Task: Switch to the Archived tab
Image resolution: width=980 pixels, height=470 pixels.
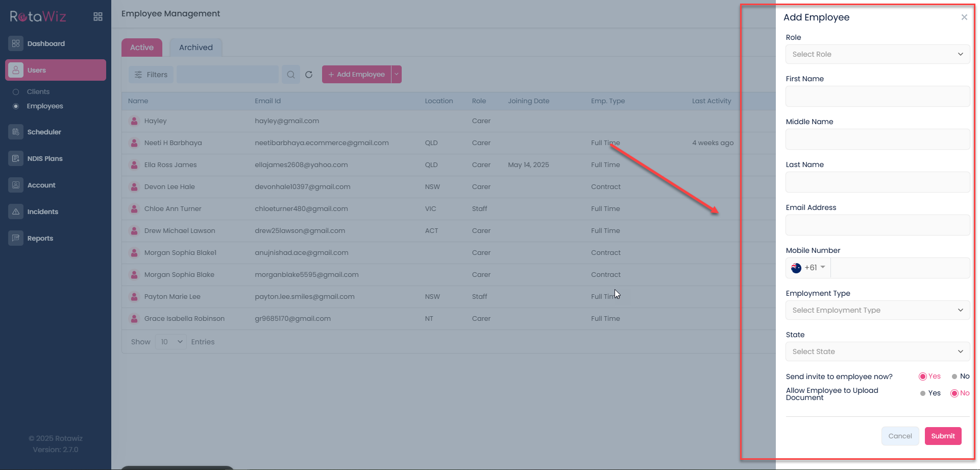Action: click(195, 48)
